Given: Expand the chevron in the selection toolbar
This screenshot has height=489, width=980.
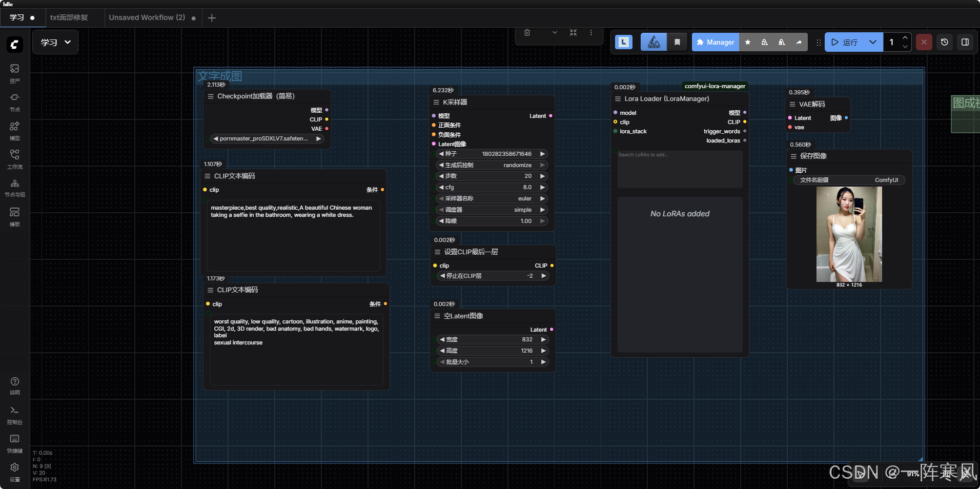Looking at the screenshot, I should pyautogui.click(x=555, y=33).
